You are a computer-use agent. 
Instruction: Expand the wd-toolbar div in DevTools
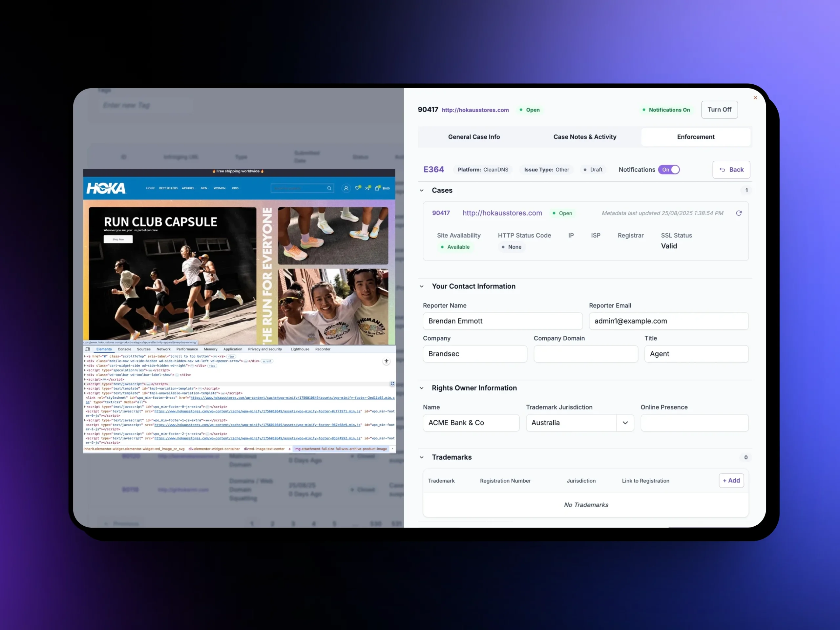pos(85,375)
